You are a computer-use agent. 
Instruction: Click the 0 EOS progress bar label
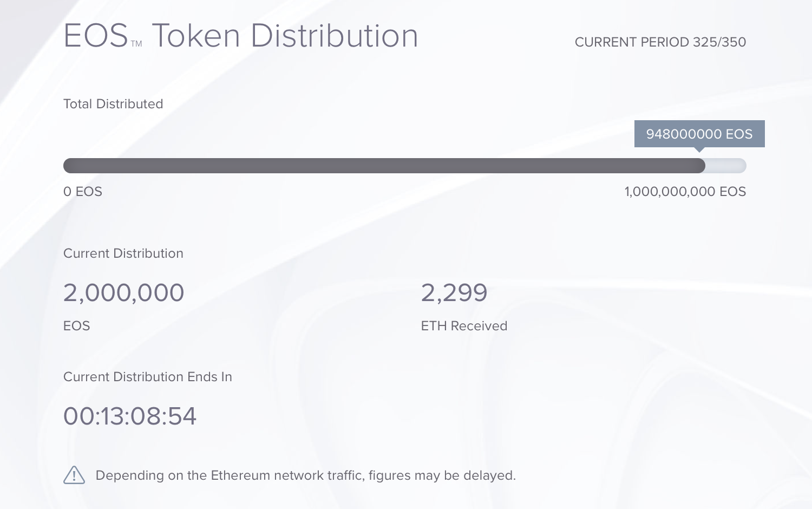[x=83, y=192]
